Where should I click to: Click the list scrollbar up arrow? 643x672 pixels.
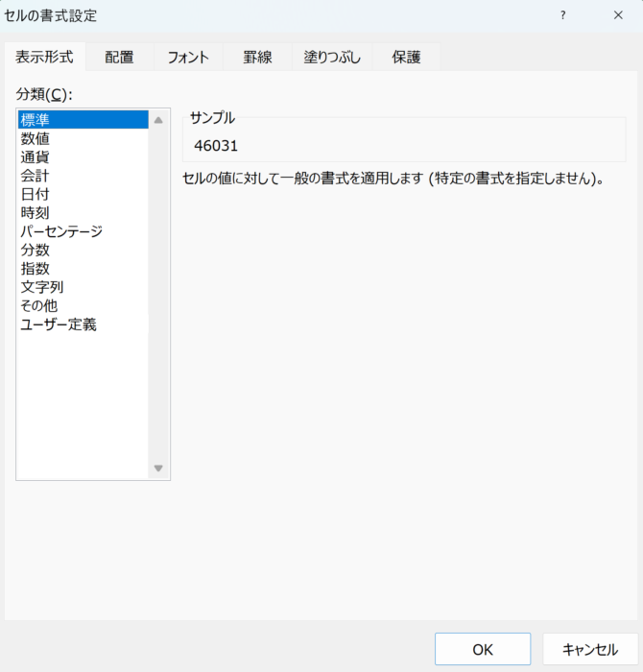tap(158, 120)
